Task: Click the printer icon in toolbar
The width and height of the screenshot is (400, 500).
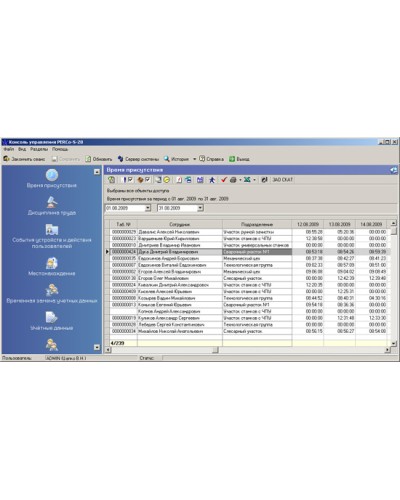Action: click(x=233, y=180)
